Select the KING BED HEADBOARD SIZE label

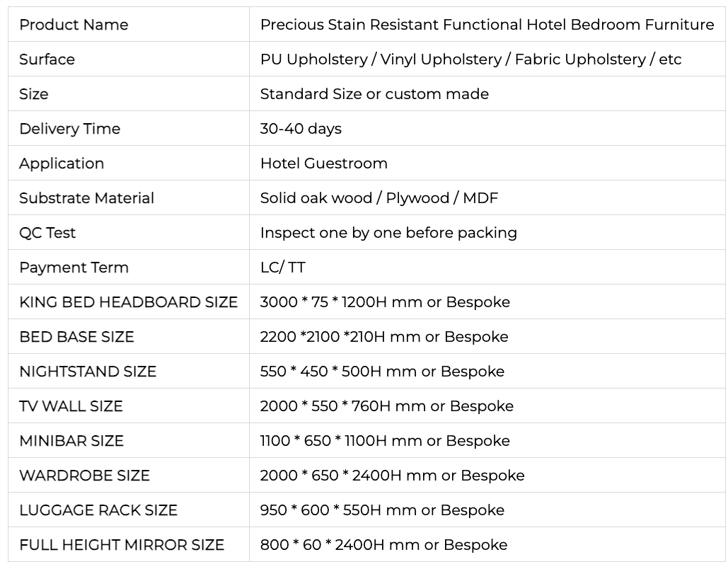[128, 302]
